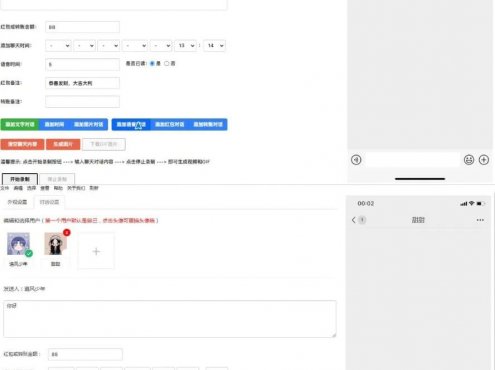495x370 pixels.
Task: Click the add red packet dialogue button
Action: pos(170,124)
